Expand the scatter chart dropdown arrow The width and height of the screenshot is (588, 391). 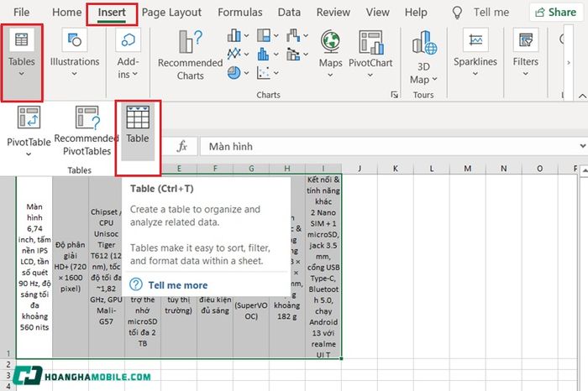point(276,73)
